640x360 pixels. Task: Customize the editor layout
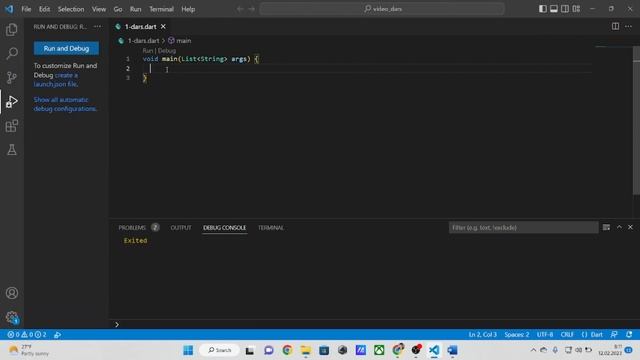pos(576,9)
